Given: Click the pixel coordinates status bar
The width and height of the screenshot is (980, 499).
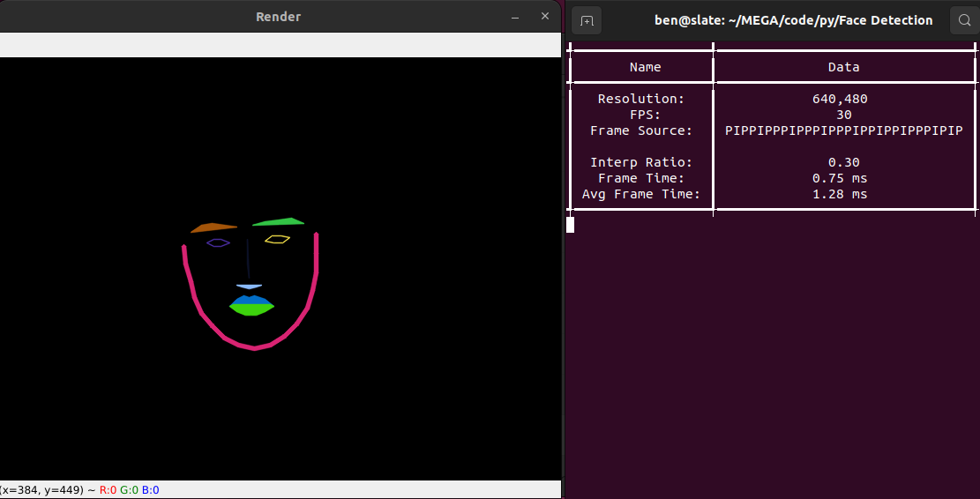Looking at the screenshot, I should pos(79,489).
